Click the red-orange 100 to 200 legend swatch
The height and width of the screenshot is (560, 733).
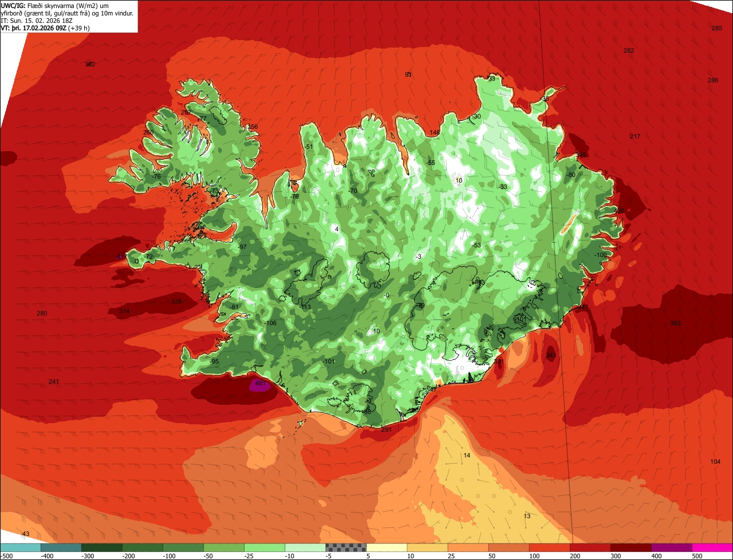(550, 547)
